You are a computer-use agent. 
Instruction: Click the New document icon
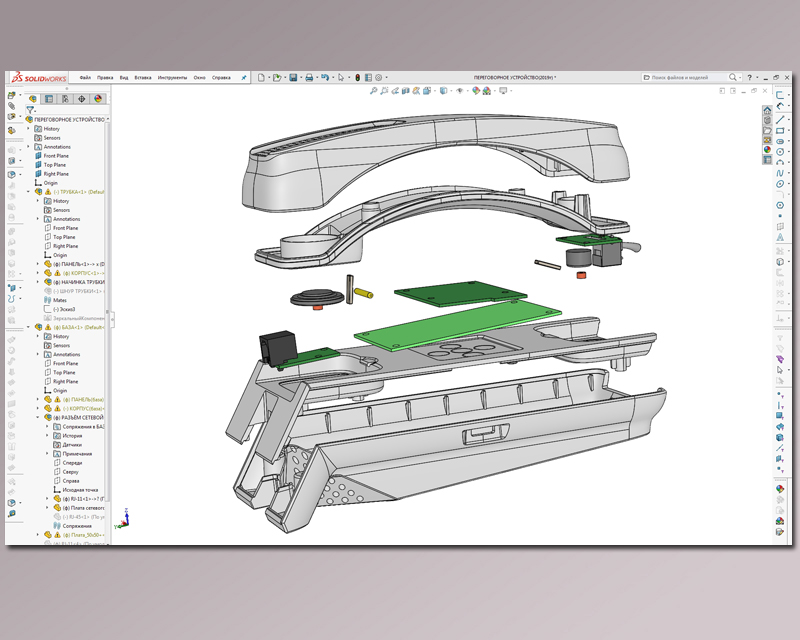click(x=260, y=77)
